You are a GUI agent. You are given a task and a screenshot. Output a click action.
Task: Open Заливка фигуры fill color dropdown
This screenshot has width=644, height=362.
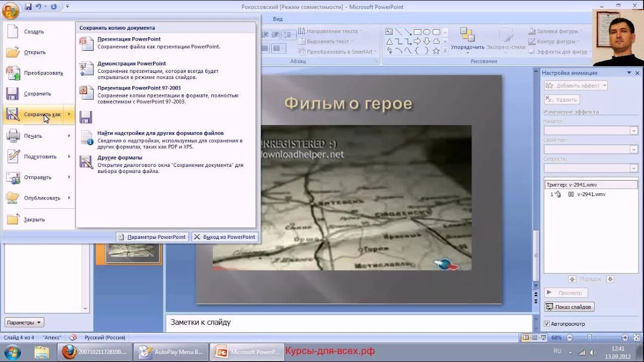(x=555, y=31)
